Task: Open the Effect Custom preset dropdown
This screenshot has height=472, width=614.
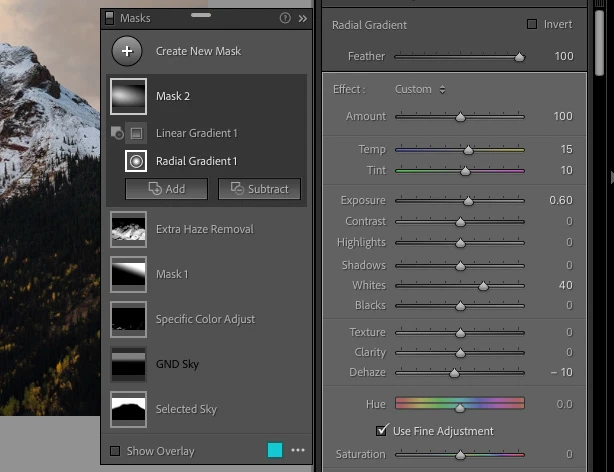Action: pos(420,90)
